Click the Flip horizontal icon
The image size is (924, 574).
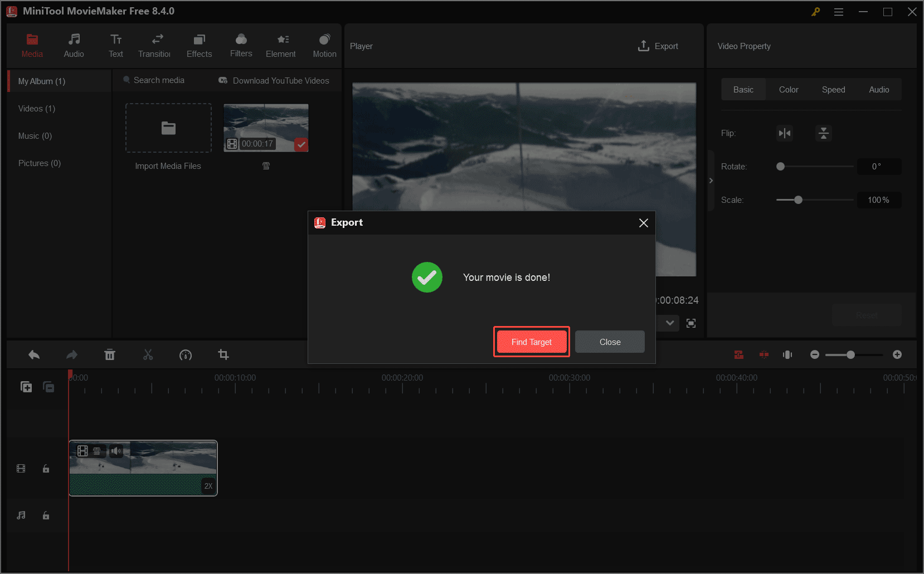coord(785,133)
